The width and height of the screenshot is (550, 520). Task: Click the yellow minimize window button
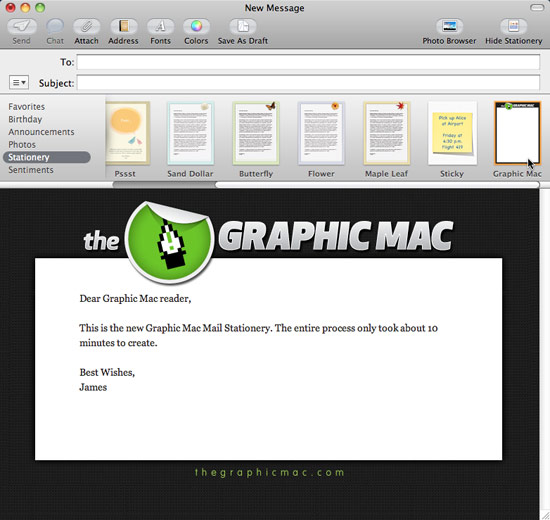[x=25, y=7]
